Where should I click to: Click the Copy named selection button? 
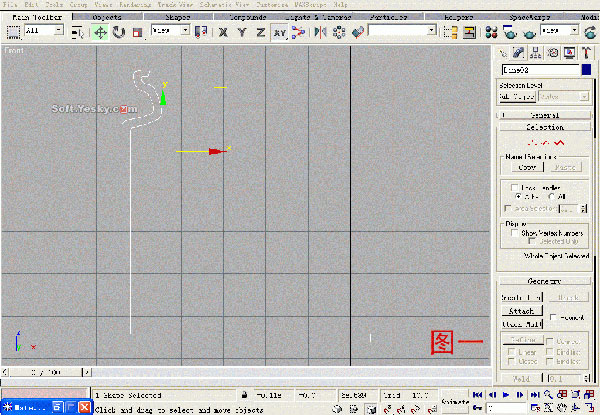click(527, 167)
